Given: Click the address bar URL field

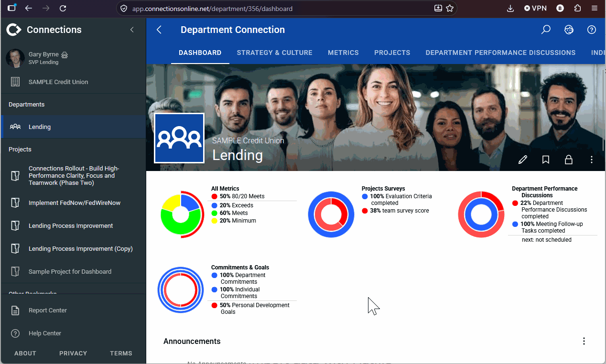Looking at the screenshot, I should coord(287,8).
